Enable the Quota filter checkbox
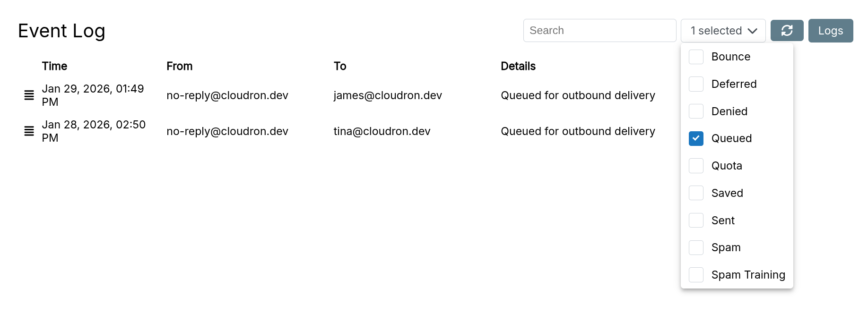The height and width of the screenshot is (314, 868). tap(696, 166)
